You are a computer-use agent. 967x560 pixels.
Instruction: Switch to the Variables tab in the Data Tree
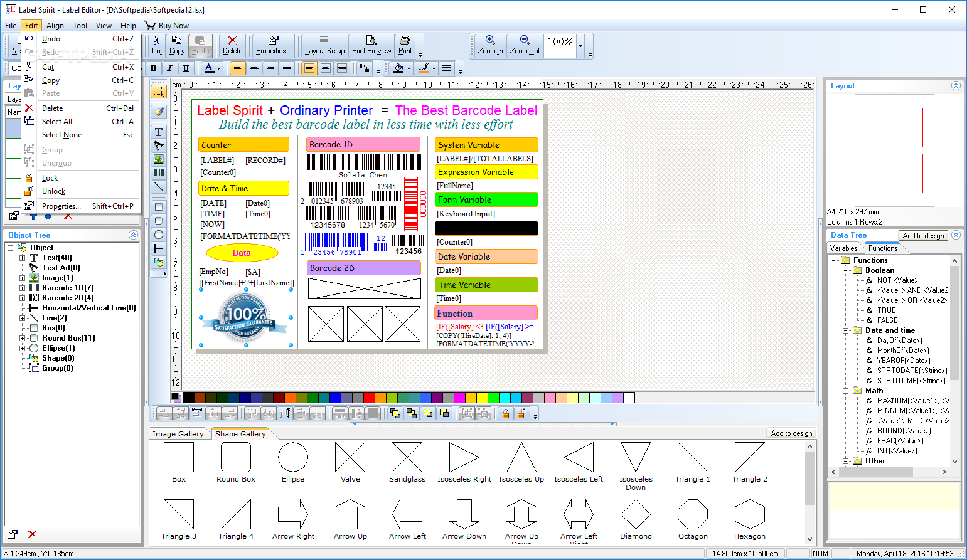[x=843, y=248]
